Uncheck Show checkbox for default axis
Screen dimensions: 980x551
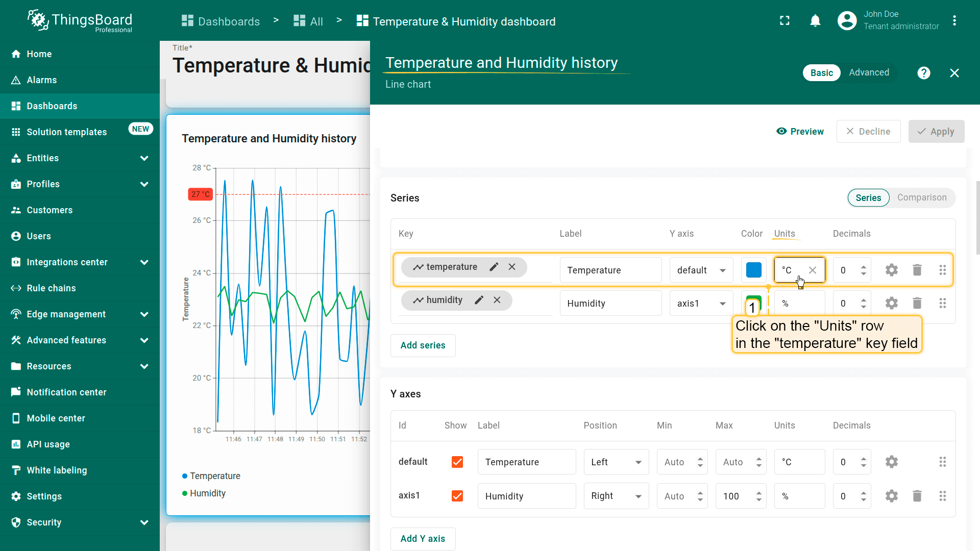[x=457, y=462]
